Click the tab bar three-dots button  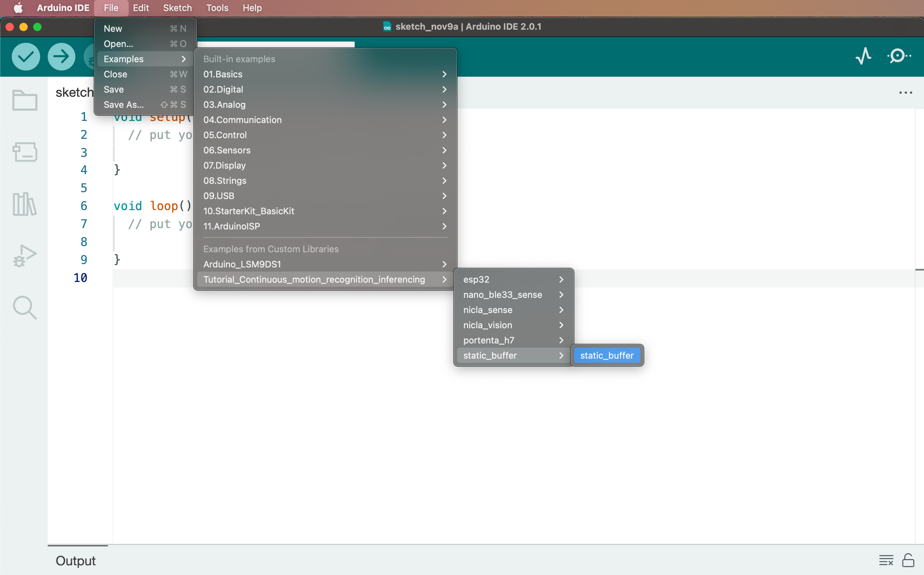[x=905, y=92]
